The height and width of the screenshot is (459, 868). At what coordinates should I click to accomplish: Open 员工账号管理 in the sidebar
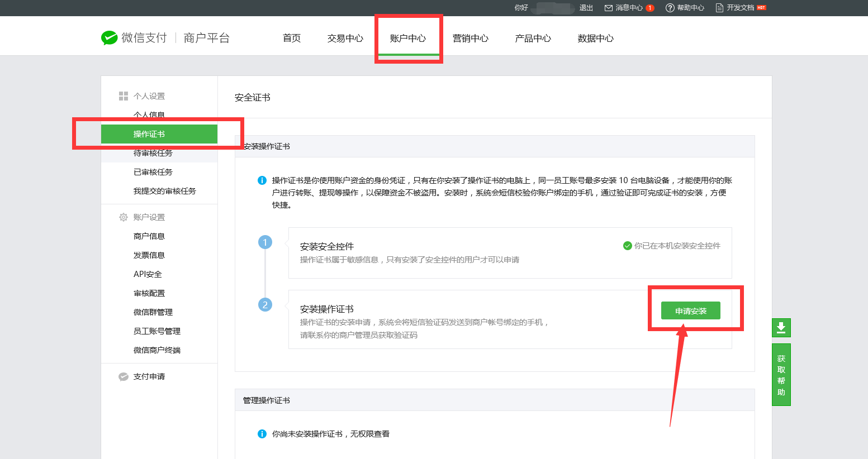point(157,331)
